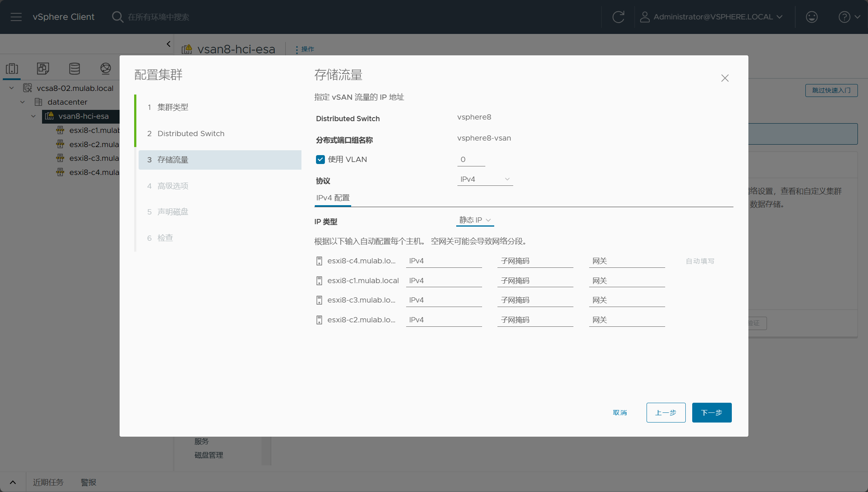Click host icon for esxi8-c4 in dialog
This screenshot has width=868, height=492.
[x=319, y=261]
